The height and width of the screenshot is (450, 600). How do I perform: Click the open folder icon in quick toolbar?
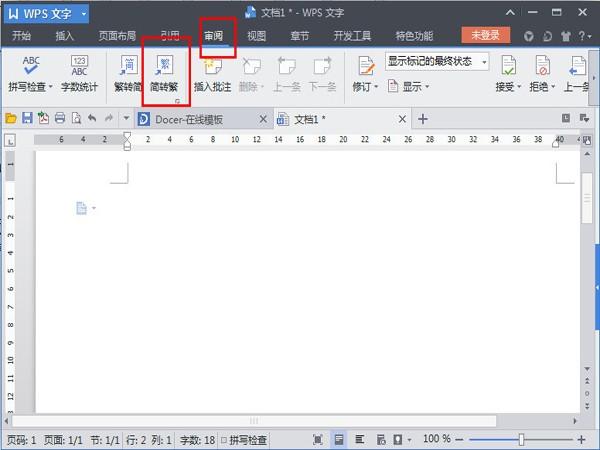pos(11,118)
